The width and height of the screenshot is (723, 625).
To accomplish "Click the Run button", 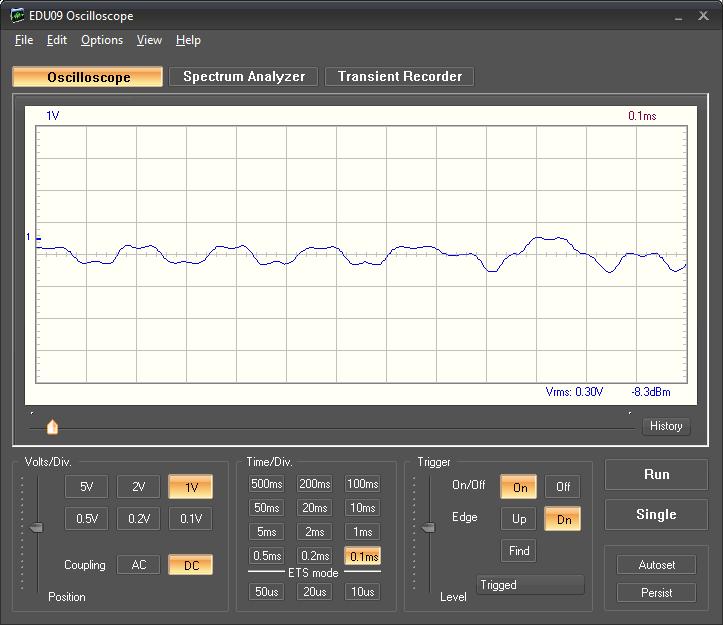I will click(x=656, y=474).
